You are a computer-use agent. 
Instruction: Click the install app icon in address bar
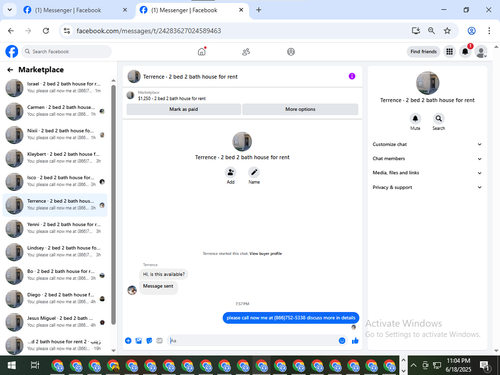click(x=416, y=31)
